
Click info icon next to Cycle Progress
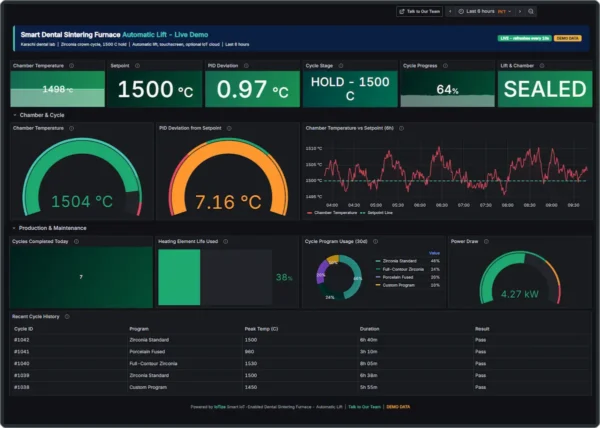pyautogui.click(x=445, y=66)
